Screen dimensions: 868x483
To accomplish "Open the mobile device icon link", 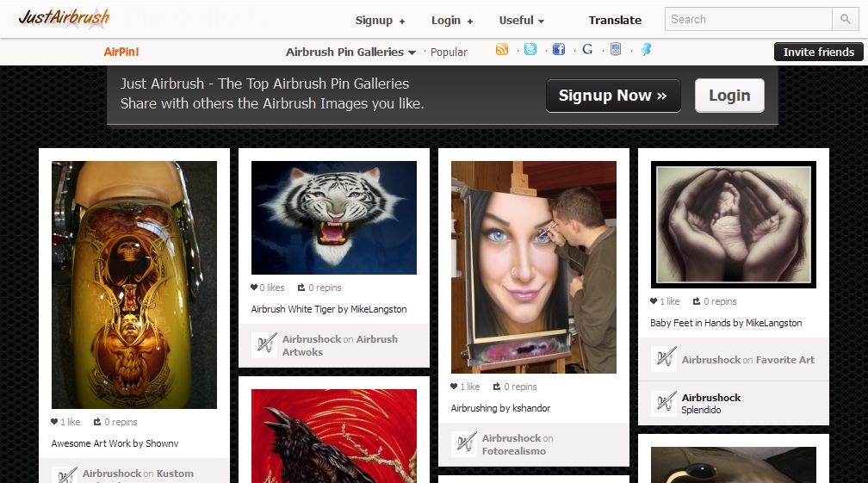I will coord(616,49).
